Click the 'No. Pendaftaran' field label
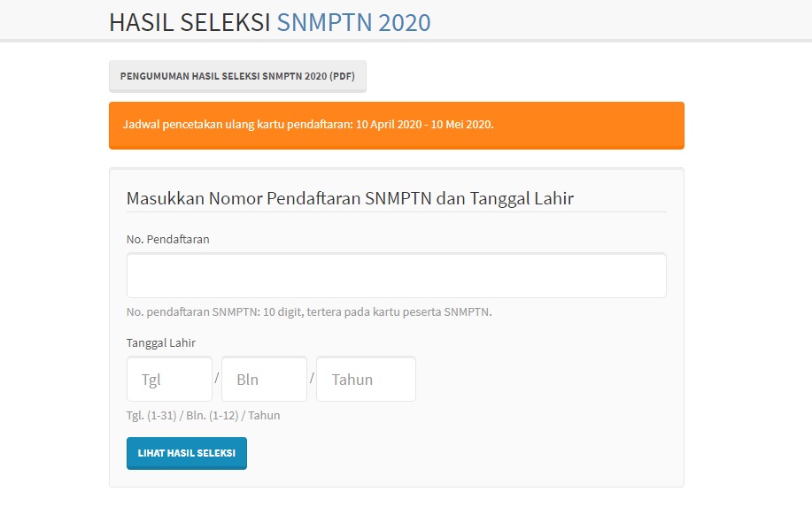This screenshot has width=812, height=507. pyautogui.click(x=167, y=239)
